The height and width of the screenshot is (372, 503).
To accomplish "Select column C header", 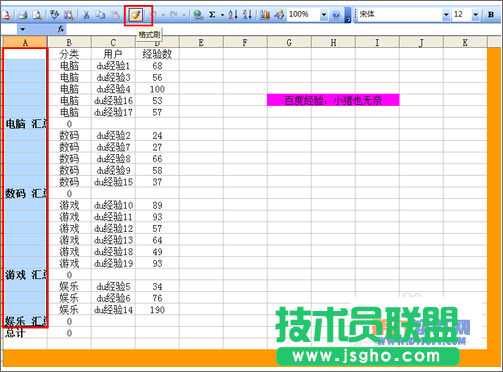I will click(x=113, y=42).
